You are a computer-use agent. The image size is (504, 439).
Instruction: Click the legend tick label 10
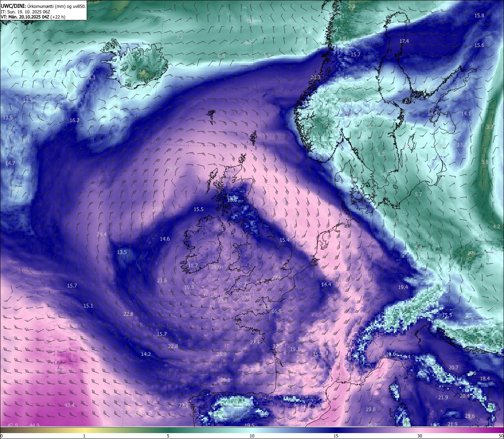coord(252,436)
